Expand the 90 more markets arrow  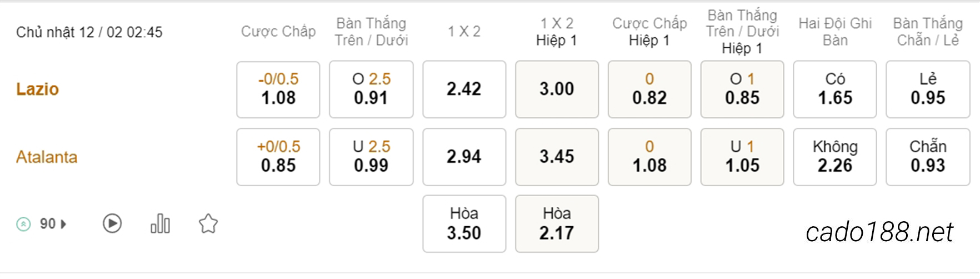tap(64, 224)
